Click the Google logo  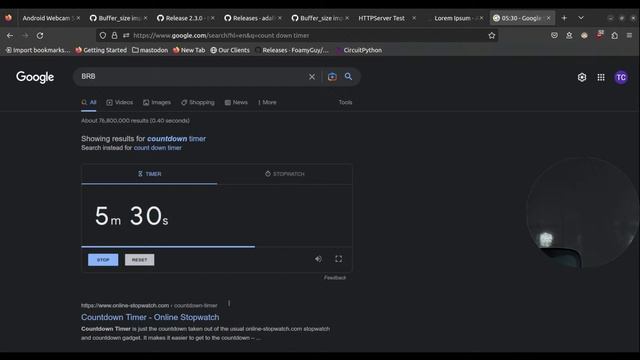pos(35,77)
